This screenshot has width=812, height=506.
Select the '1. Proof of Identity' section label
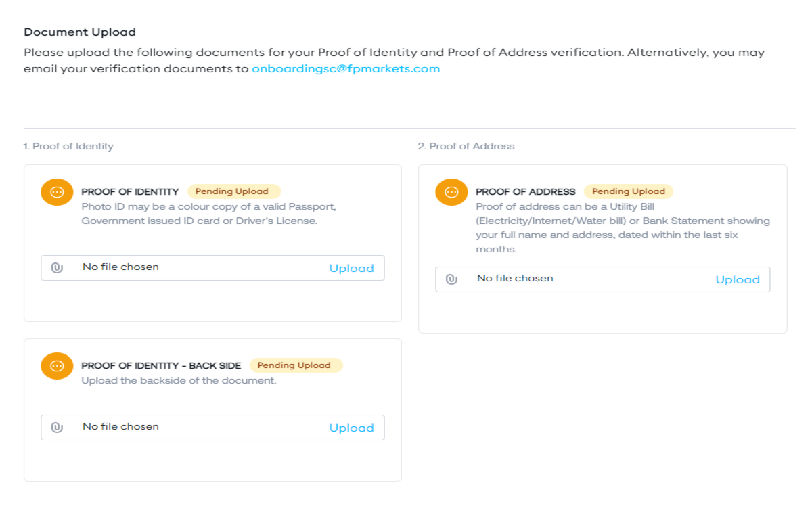pyautogui.click(x=68, y=146)
